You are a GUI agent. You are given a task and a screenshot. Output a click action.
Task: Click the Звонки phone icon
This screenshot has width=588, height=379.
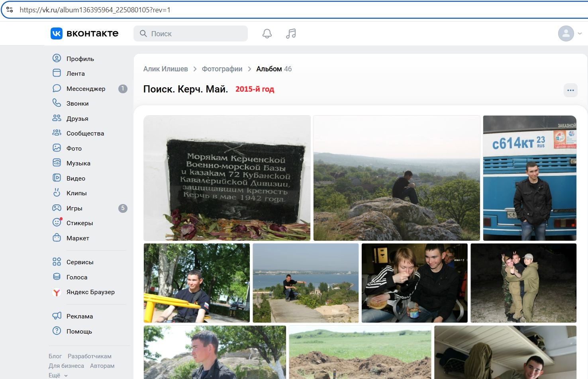point(57,103)
